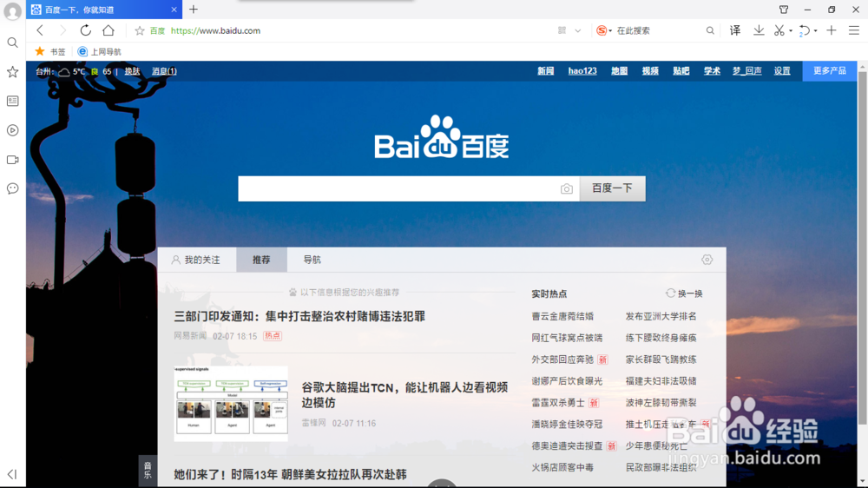Expand the screenshot tool dropdown arrow
The width and height of the screenshot is (868, 488).
coord(791,31)
